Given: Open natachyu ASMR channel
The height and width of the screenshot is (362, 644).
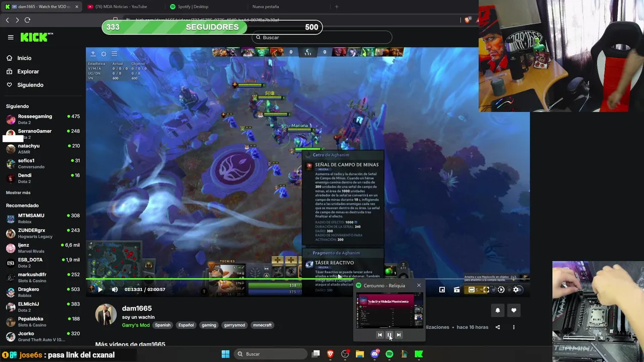Looking at the screenshot, I should coord(43,149).
